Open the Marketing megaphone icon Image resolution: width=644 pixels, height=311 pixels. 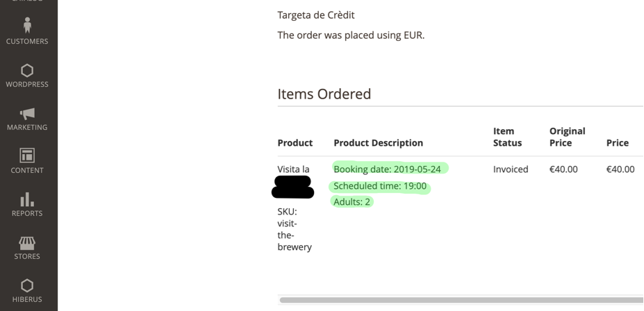click(27, 114)
